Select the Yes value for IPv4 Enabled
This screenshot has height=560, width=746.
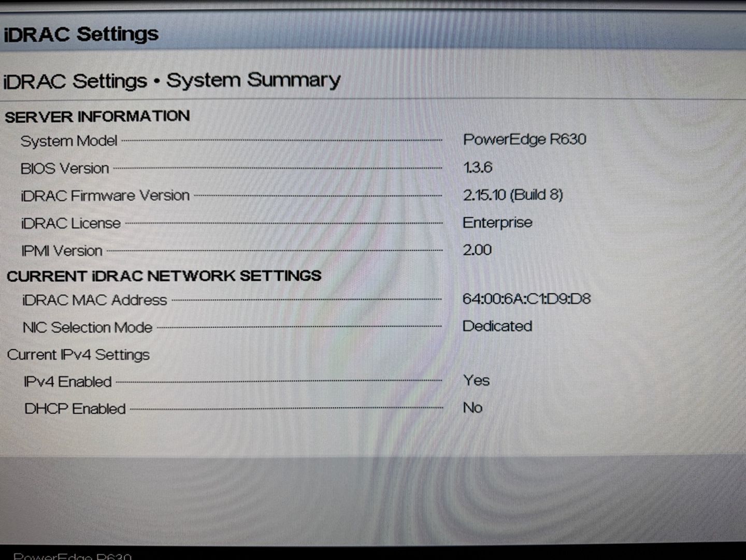pos(476,380)
